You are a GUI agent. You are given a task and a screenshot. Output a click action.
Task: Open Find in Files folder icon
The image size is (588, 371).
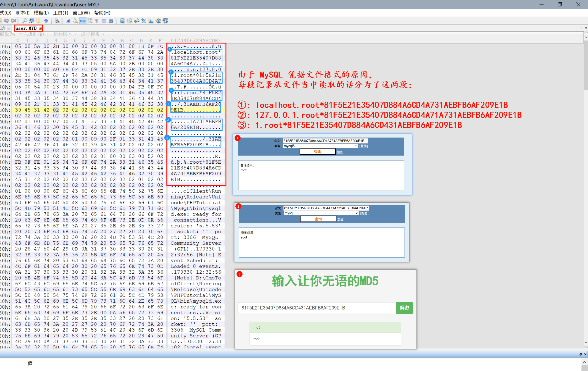point(39,21)
